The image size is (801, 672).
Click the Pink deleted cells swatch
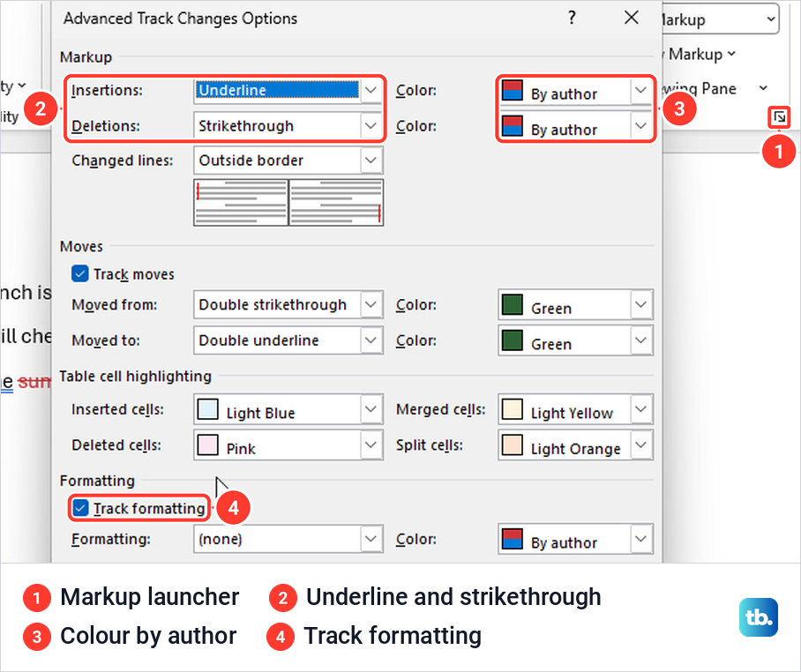click(207, 444)
